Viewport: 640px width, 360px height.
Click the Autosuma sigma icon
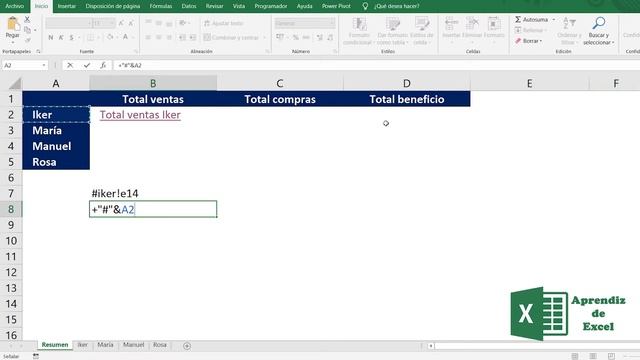(x=518, y=20)
